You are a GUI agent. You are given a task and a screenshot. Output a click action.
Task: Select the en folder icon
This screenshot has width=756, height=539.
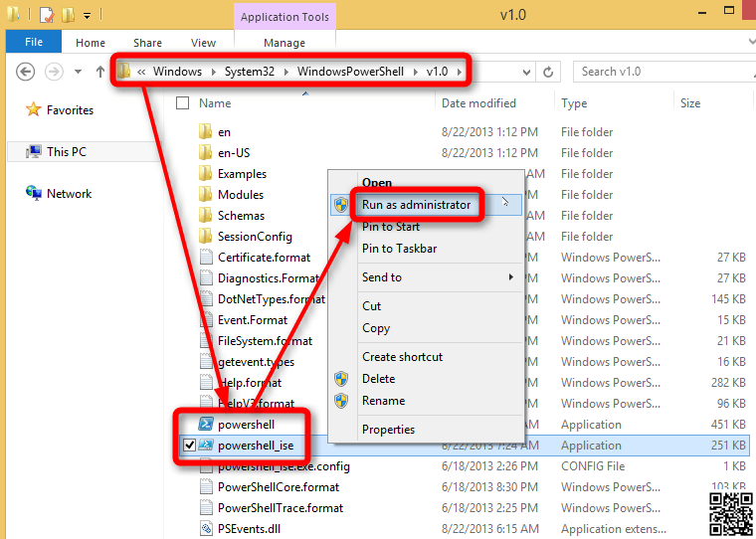205,131
